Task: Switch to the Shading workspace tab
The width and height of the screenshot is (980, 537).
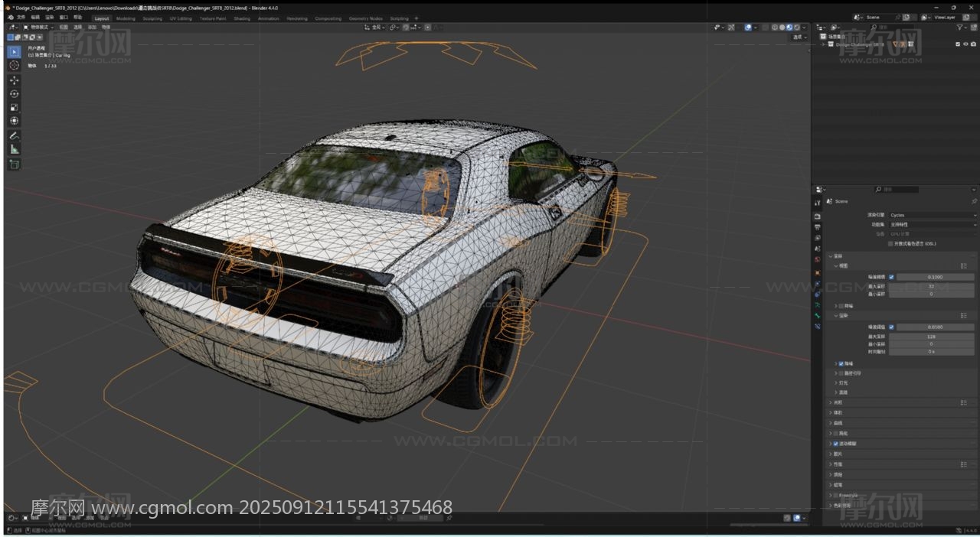Action: pos(242,18)
